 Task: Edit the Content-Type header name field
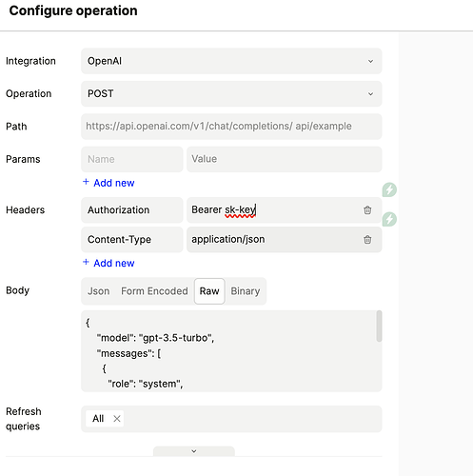(x=132, y=240)
